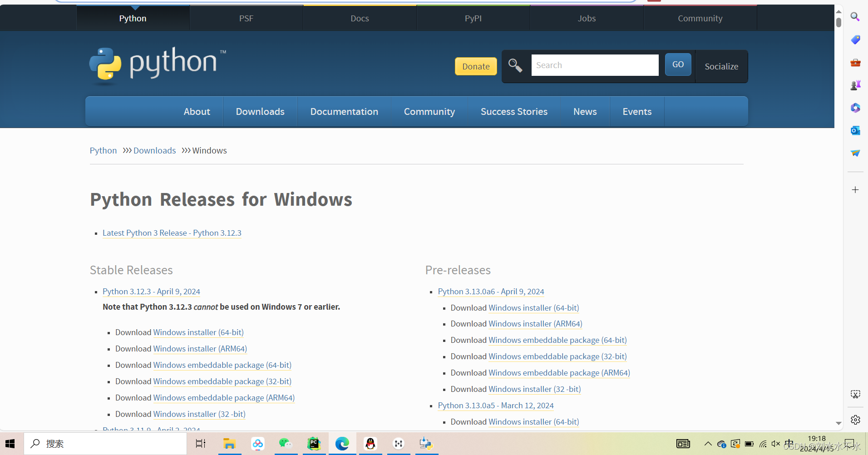This screenshot has height=455, width=868.
Task: Click the Windows taskbar search box
Action: pyautogui.click(x=105, y=444)
